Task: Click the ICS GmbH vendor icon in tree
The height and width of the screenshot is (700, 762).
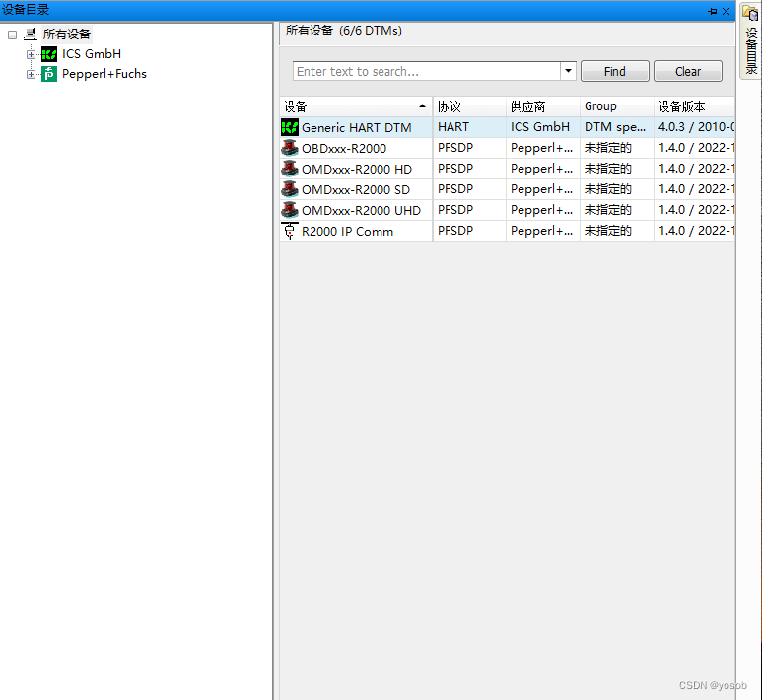Action: 49,54
